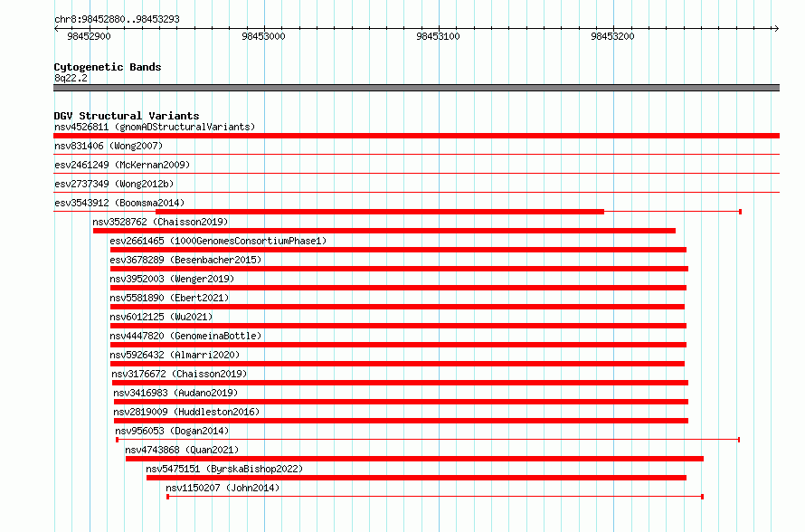Click the 8q22.2 band label
This screenshot has width=805, height=532.
(71, 78)
